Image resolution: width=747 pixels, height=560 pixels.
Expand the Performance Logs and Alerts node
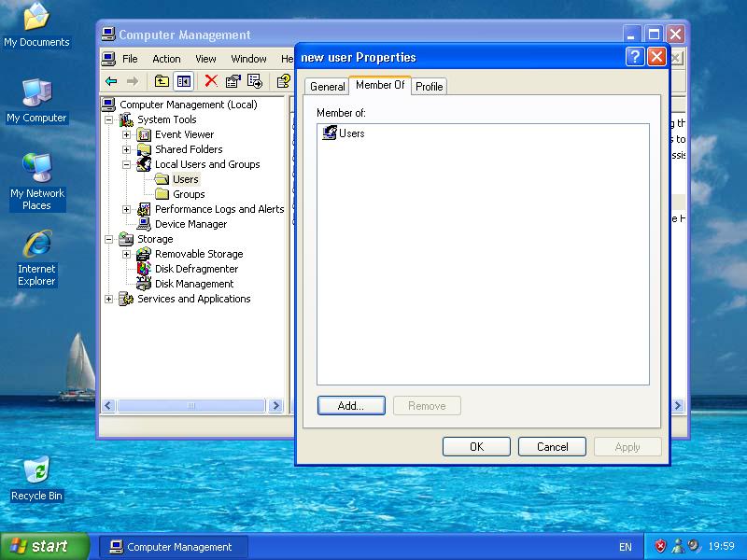pos(126,209)
